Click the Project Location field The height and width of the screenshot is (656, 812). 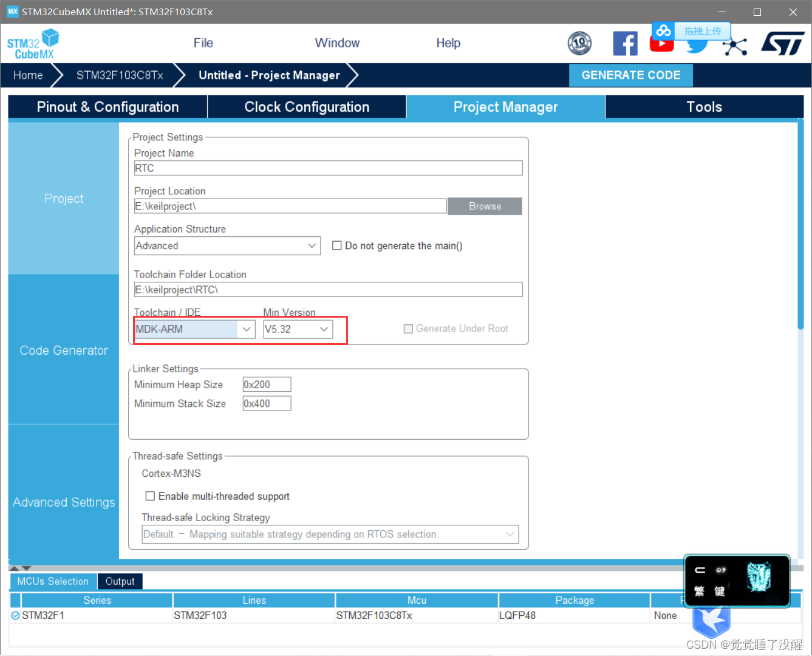[290, 207]
